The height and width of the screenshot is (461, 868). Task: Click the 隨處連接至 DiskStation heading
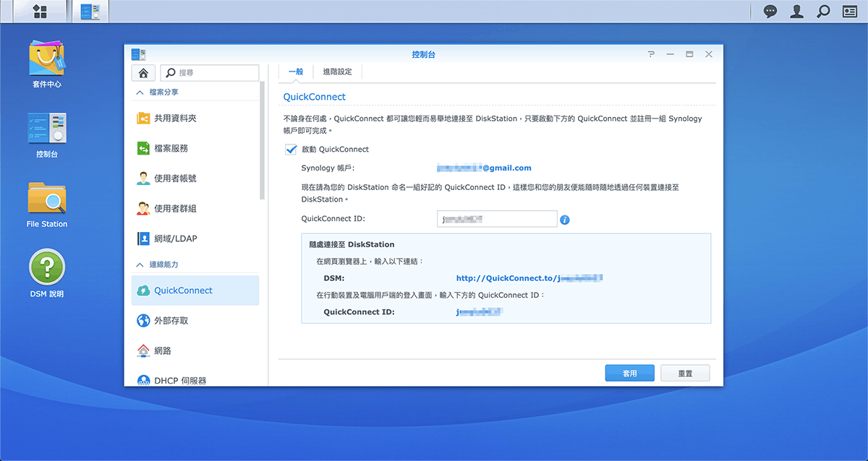click(x=352, y=245)
